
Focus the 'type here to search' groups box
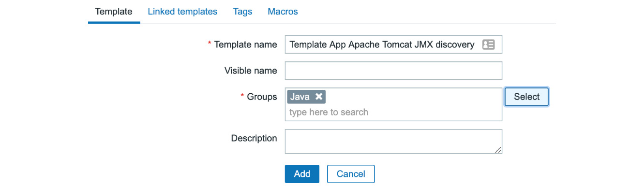coord(393,112)
